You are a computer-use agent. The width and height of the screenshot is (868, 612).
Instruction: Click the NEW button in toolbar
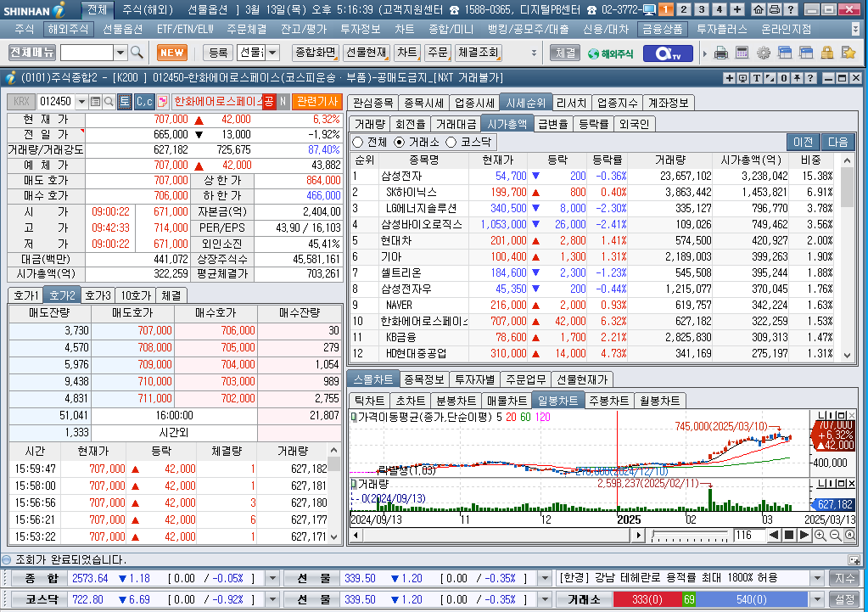click(x=172, y=53)
